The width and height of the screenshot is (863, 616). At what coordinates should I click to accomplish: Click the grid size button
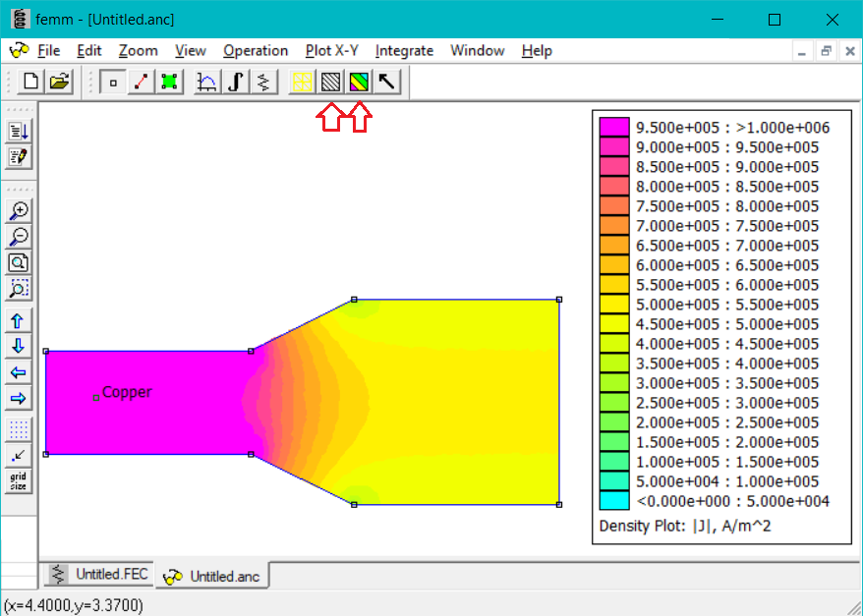[x=19, y=481]
